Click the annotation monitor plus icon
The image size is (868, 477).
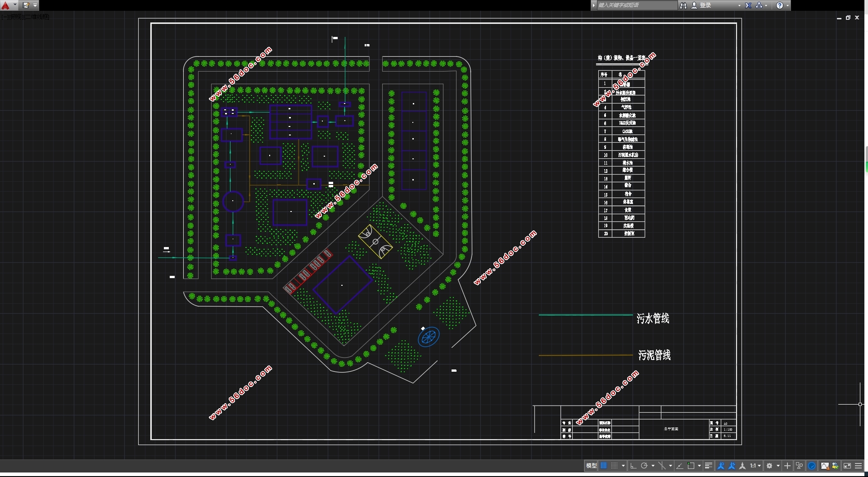click(787, 466)
